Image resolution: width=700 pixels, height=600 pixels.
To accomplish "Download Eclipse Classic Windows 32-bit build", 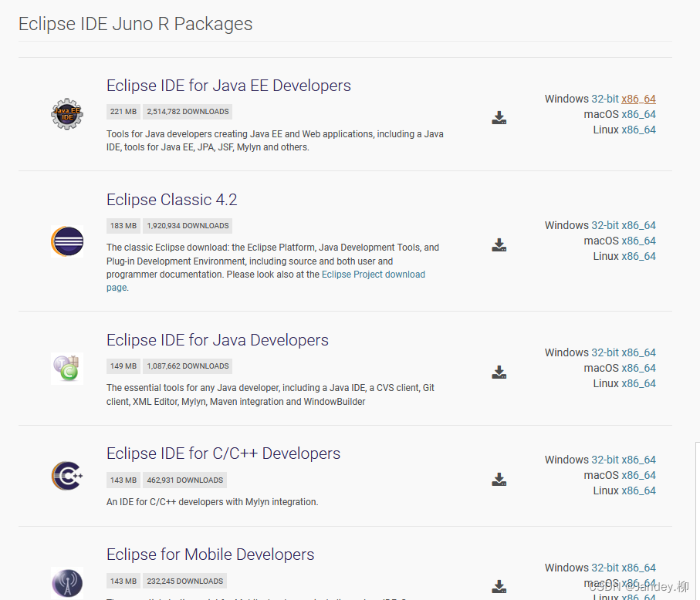I will pyautogui.click(x=605, y=226).
